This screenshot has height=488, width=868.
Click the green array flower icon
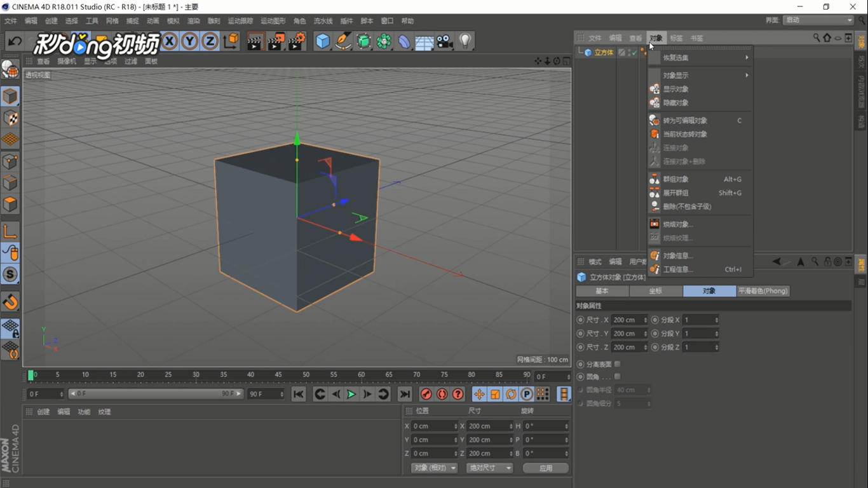pos(384,42)
